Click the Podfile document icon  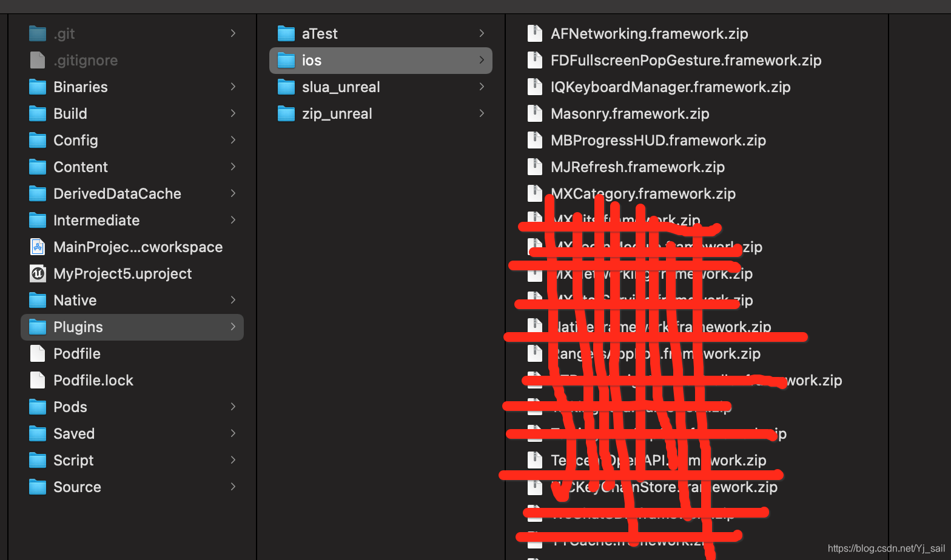38,353
